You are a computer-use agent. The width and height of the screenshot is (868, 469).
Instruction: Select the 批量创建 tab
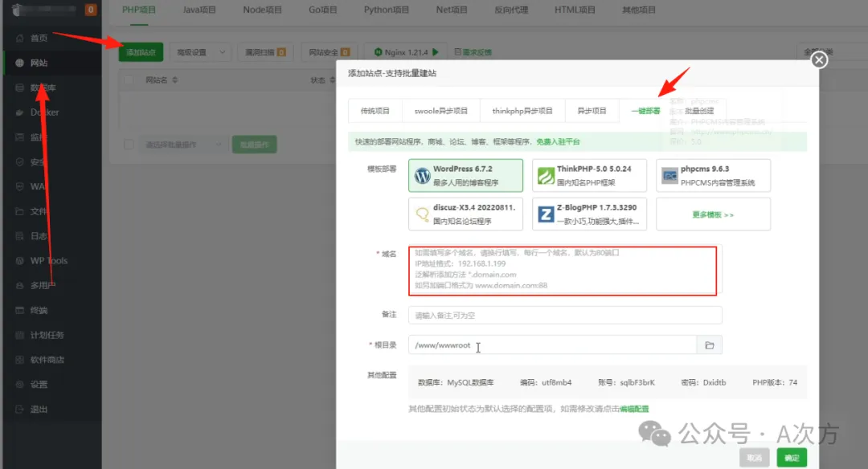[x=699, y=111]
